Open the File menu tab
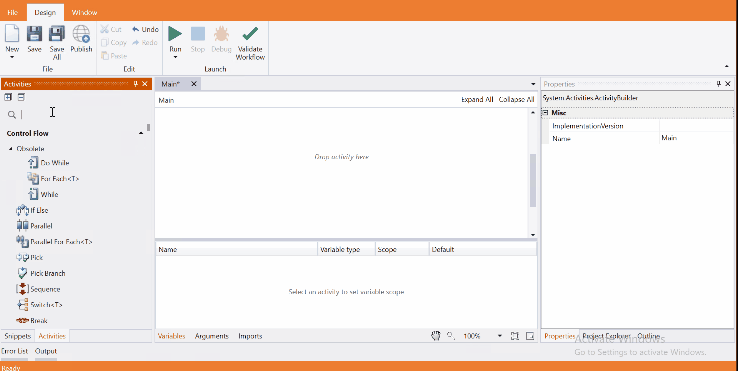The height and width of the screenshot is (371, 738). [13, 12]
